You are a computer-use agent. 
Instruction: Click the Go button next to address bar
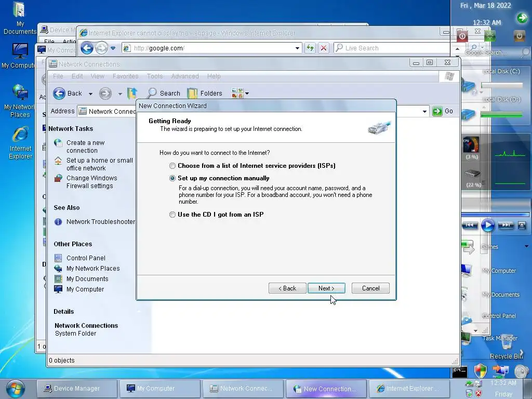coord(444,111)
